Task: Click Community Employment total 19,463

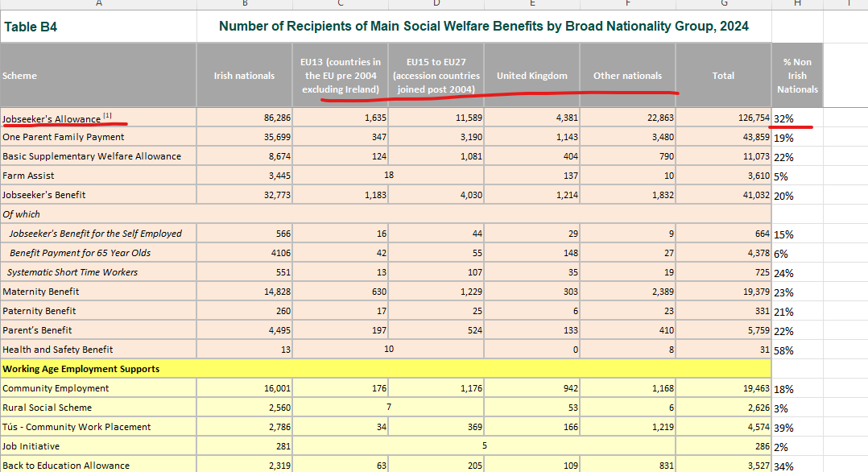Action: [x=724, y=388]
